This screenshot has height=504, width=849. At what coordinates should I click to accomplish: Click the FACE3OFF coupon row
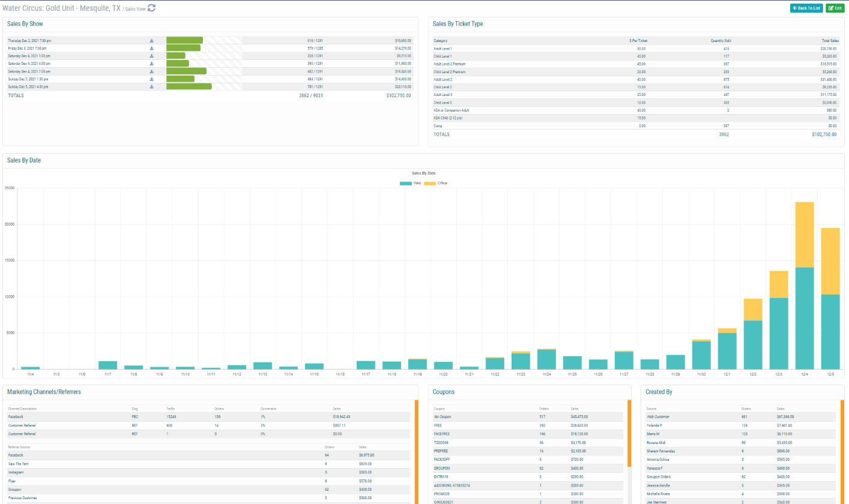528,459
